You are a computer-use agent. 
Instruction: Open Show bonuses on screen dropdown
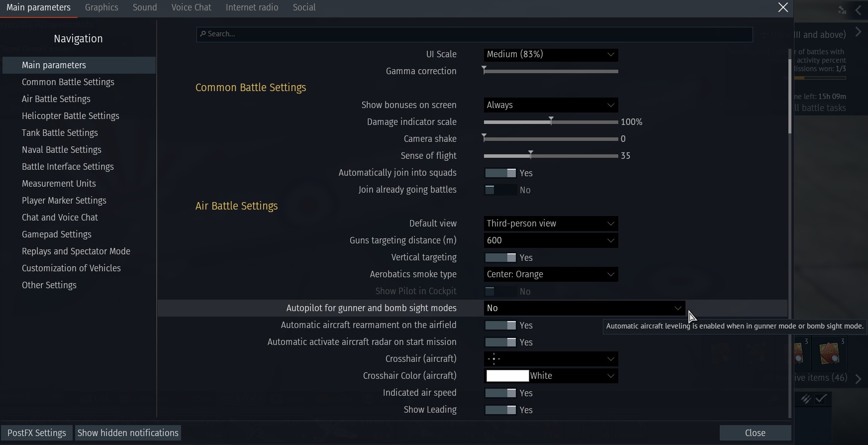pyautogui.click(x=551, y=105)
